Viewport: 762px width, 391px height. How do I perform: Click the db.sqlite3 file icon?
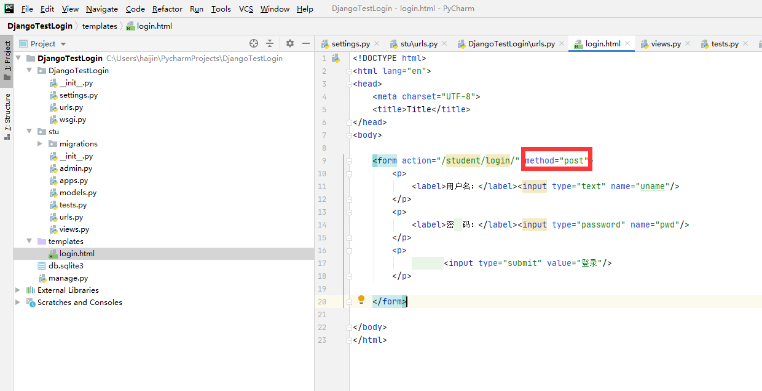[42, 266]
